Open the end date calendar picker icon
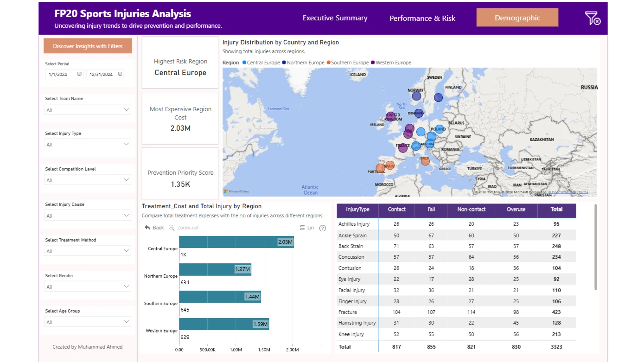Image resolution: width=644 pixels, height=362 pixels. click(120, 74)
